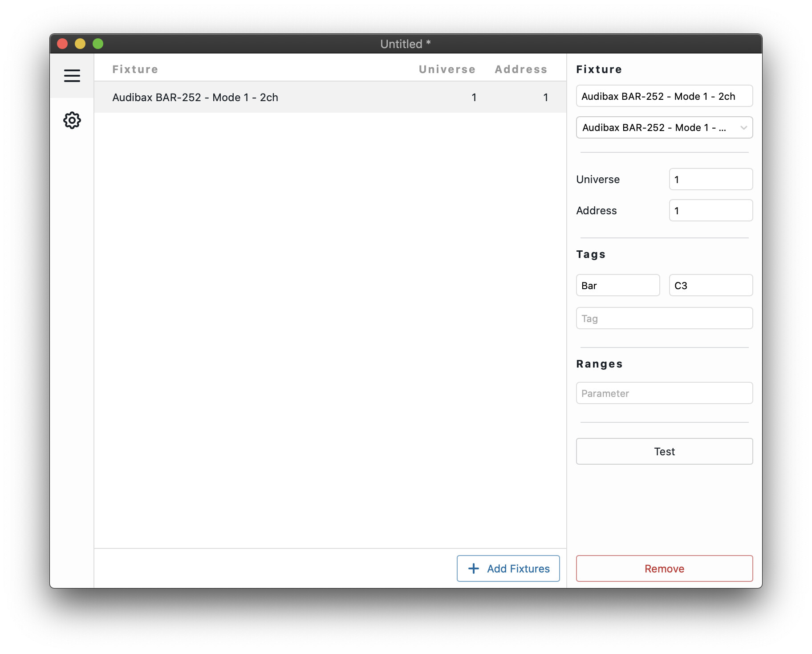Click the Bar tag field
812x654 pixels.
pos(617,286)
